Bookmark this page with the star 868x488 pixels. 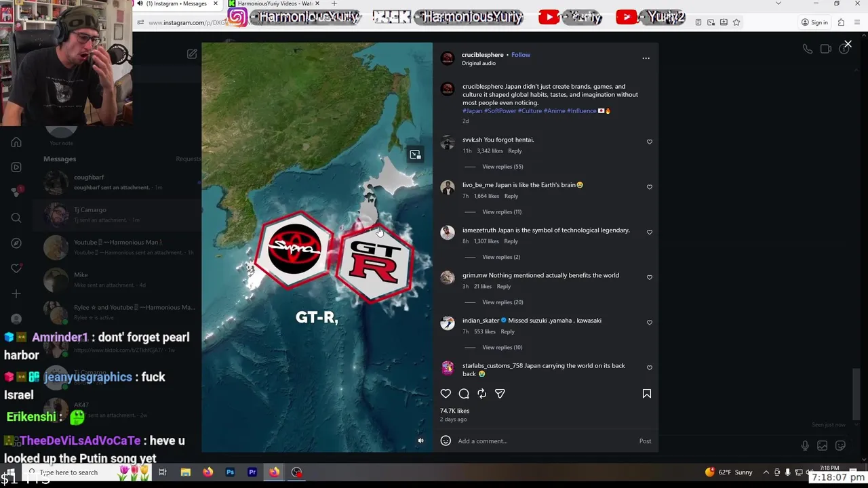(x=736, y=22)
